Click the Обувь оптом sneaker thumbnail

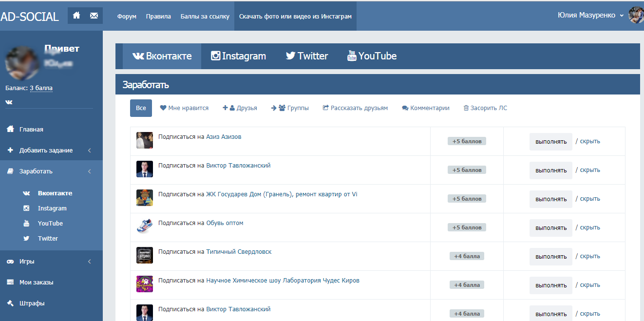coord(145,227)
